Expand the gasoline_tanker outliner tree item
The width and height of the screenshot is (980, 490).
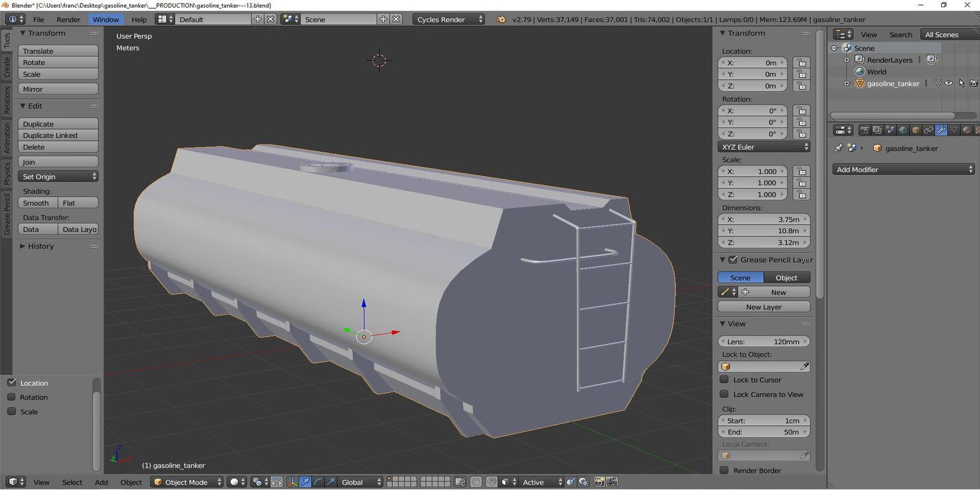pos(847,83)
